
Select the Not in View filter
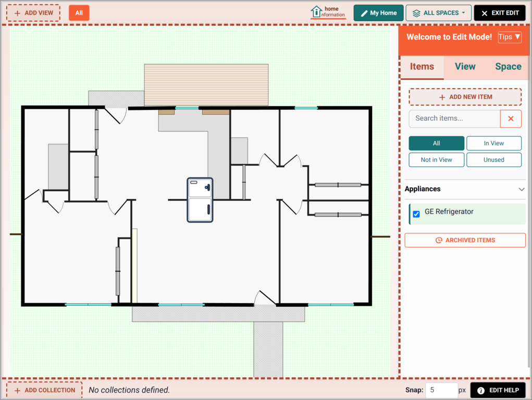pyautogui.click(x=436, y=160)
